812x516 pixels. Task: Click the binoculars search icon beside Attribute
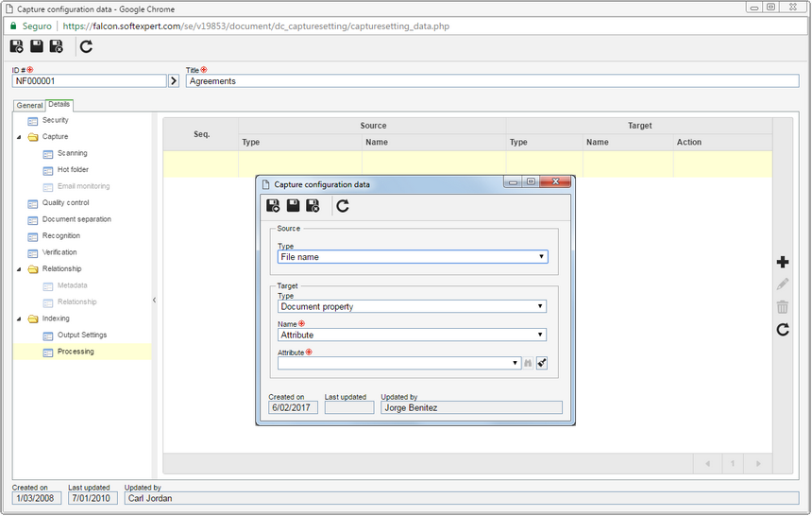point(528,363)
